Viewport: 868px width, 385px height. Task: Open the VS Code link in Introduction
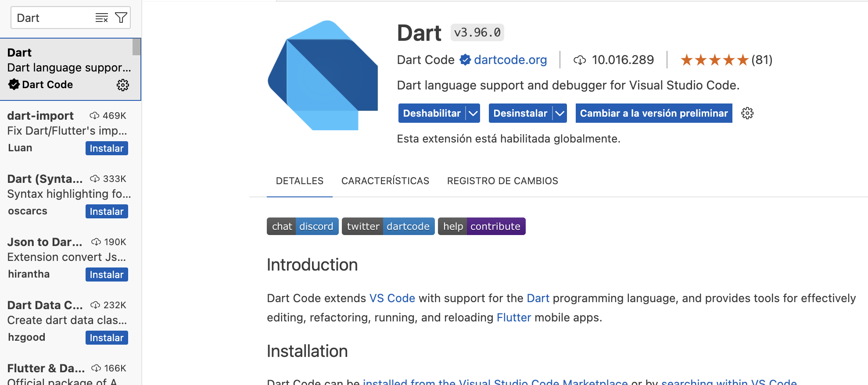point(392,298)
